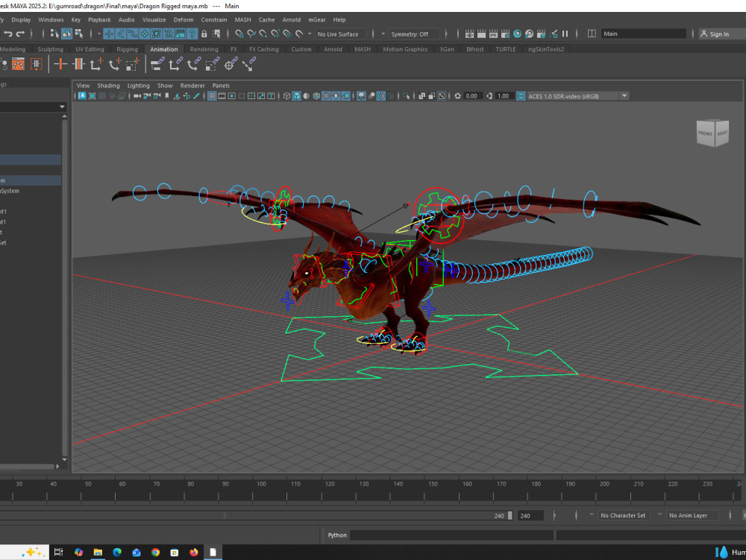The width and height of the screenshot is (746, 560).
Task: Click the Set Key on Rotate shelf icon
Action: coord(115,63)
